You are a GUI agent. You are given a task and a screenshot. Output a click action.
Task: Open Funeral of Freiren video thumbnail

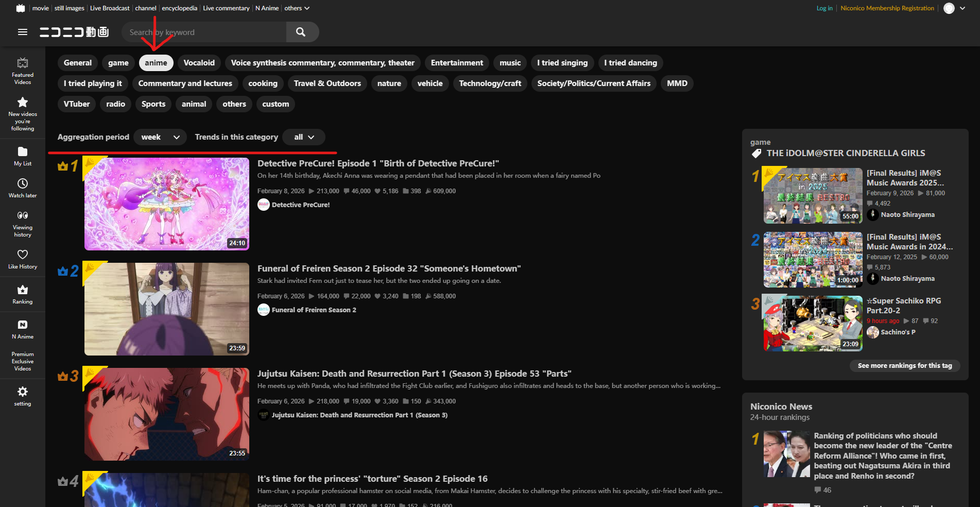click(x=167, y=309)
